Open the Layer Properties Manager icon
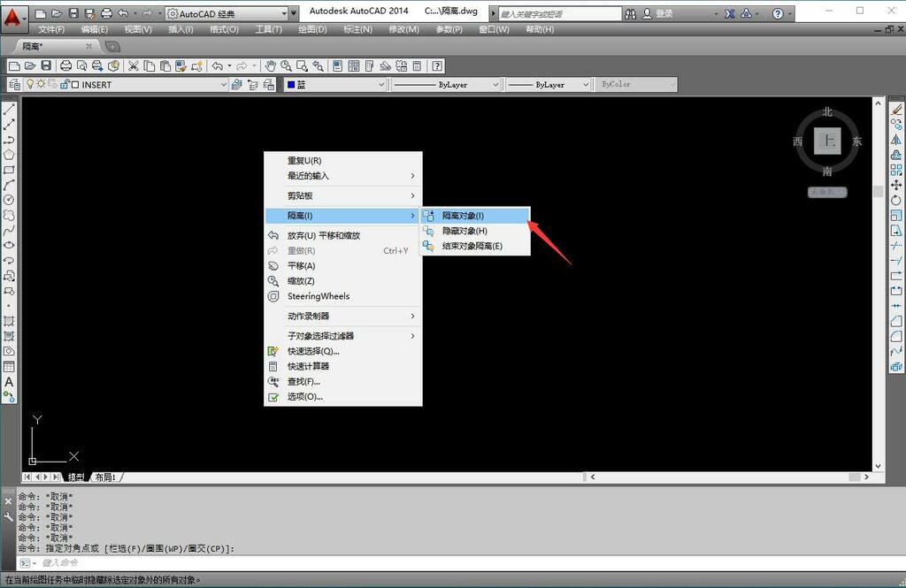Image resolution: width=906 pixels, height=588 pixels. (15, 84)
